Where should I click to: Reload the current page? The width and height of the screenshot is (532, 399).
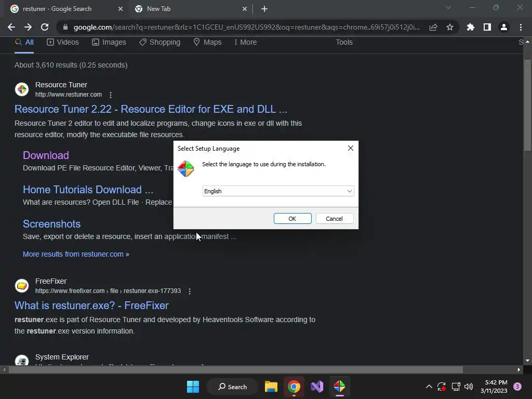[45, 27]
